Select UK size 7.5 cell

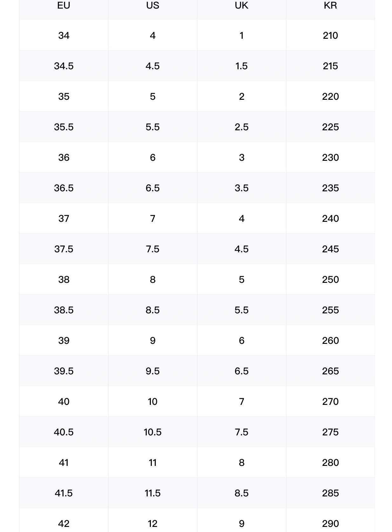pos(241,432)
